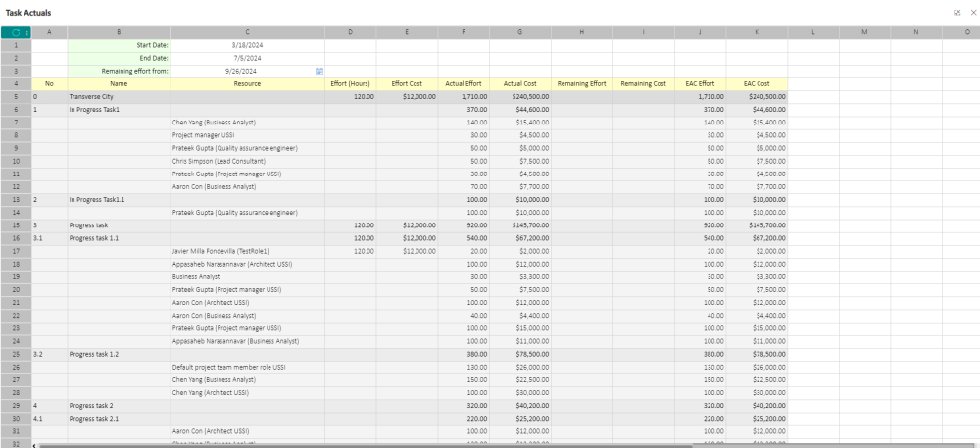
Task: Click the End Date value 7/5/2024
Action: click(248, 58)
